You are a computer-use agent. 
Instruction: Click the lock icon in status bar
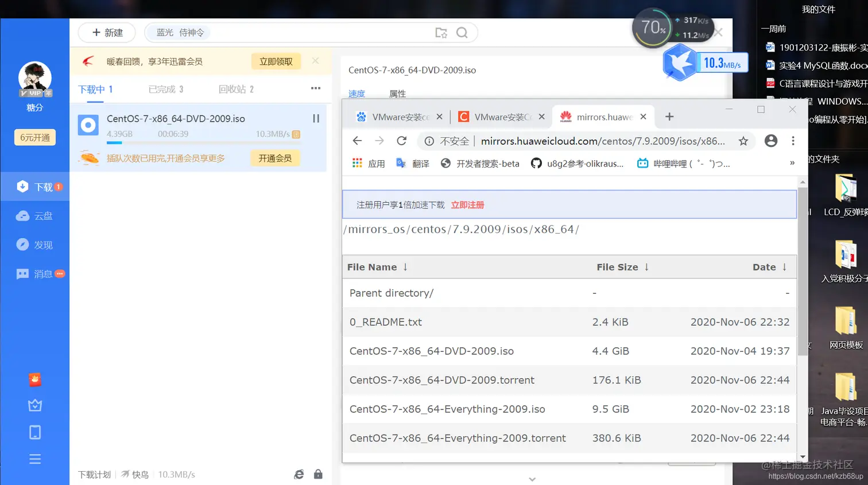pos(318,474)
